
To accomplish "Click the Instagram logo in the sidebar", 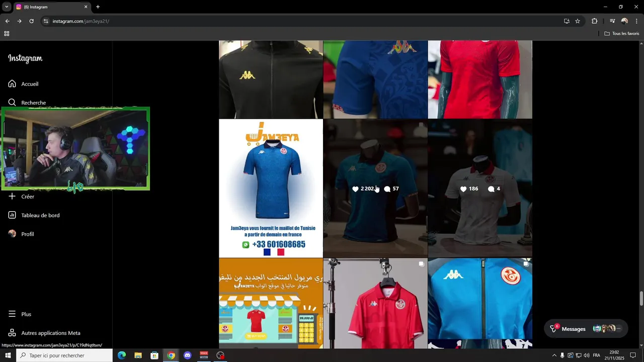I will click(x=25, y=58).
